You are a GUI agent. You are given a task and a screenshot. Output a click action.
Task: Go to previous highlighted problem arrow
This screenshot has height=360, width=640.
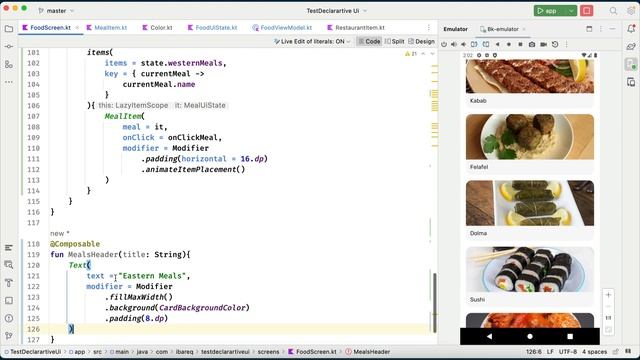(x=423, y=53)
